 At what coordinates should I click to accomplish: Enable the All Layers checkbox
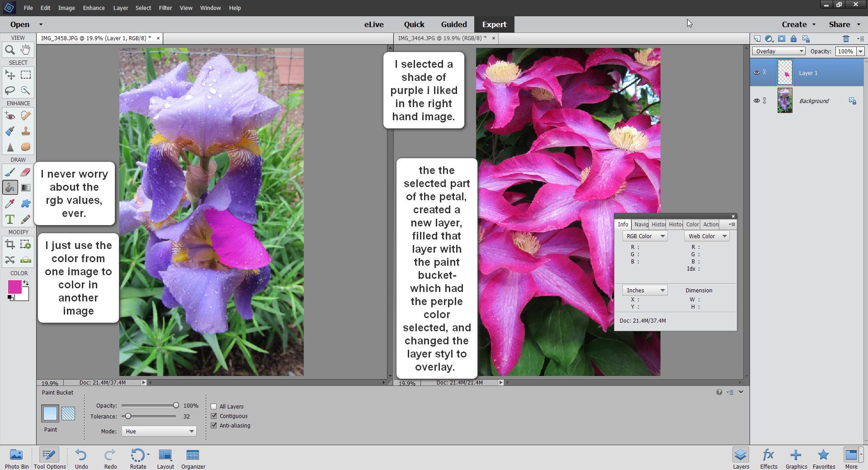pyautogui.click(x=213, y=406)
